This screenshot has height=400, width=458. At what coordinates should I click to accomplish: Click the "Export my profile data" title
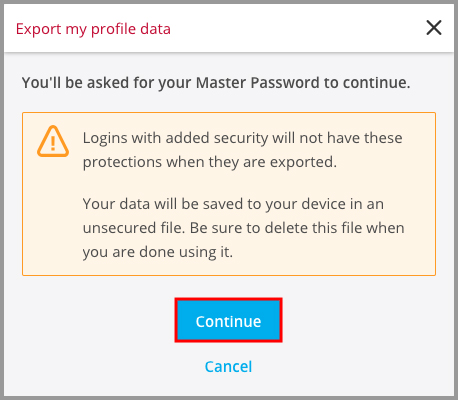point(93,29)
